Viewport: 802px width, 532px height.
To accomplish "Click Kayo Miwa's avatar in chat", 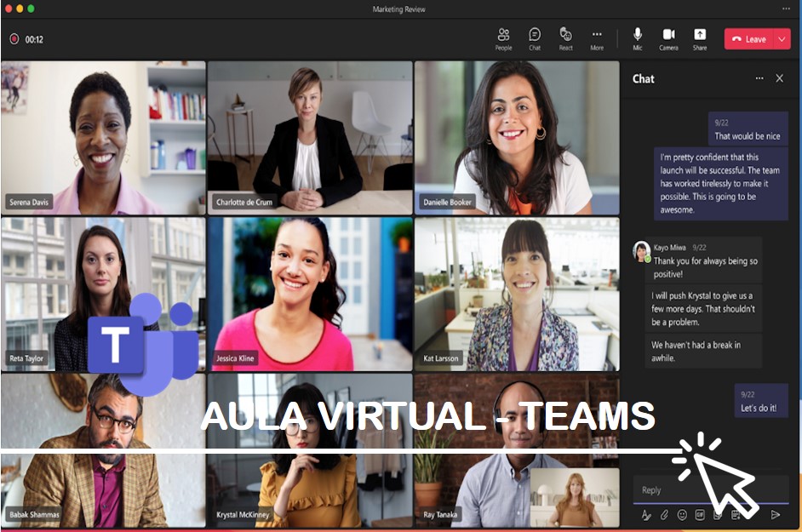I will tap(641, 251).
